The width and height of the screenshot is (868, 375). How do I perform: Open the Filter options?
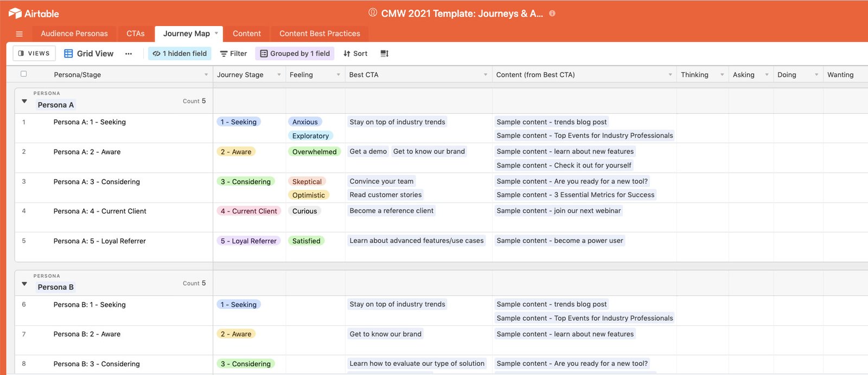point(233,54)
